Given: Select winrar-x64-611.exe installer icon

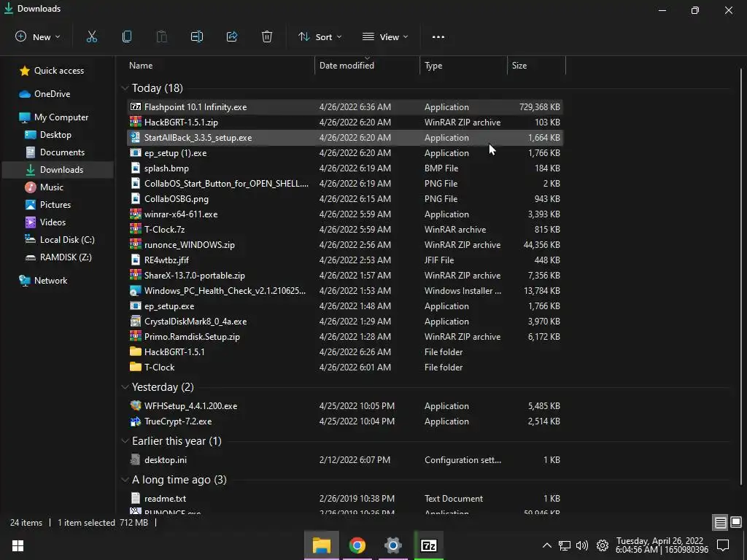Looking at the screenshot, I should [x=135, y=214].
